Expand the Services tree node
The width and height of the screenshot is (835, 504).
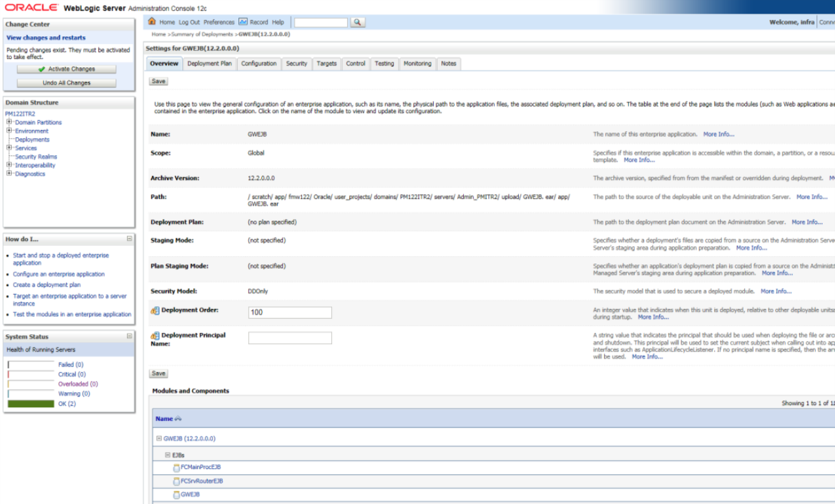[8, 148]
